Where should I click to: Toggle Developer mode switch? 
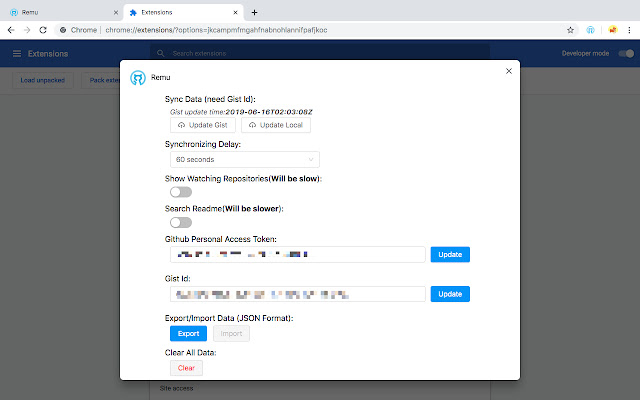(x=626, y=53)
